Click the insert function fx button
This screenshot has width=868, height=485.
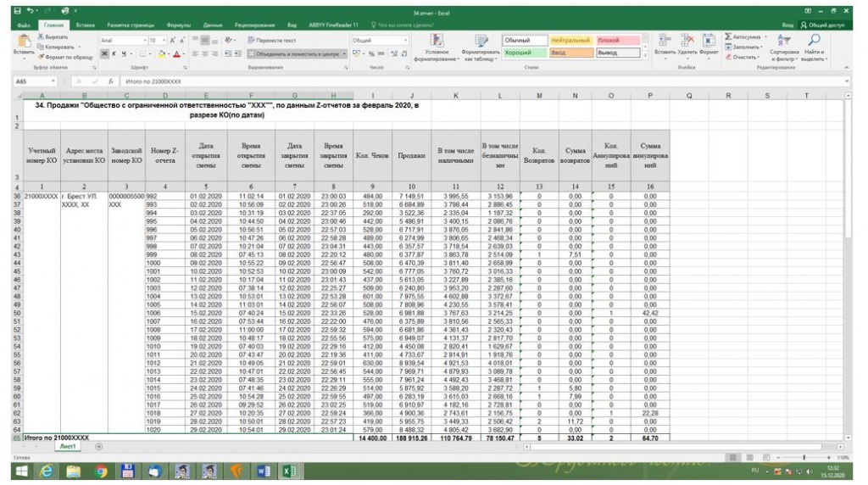tap(111, 81)
